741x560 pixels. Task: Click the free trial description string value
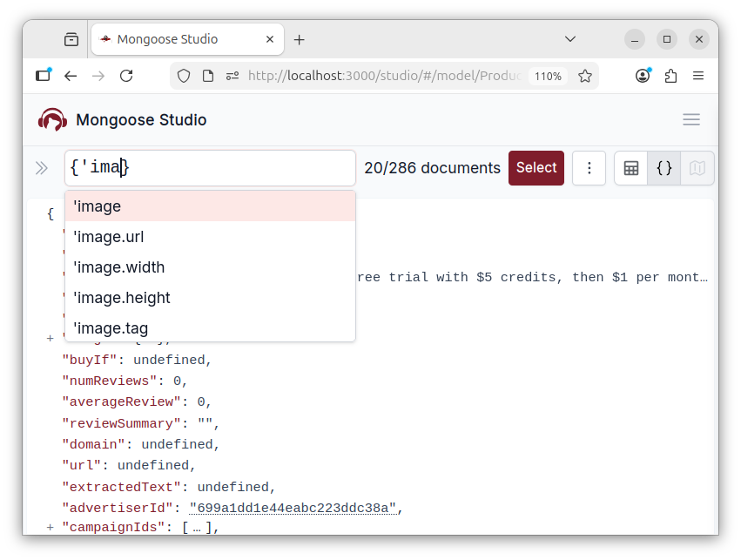click(533, 277)
